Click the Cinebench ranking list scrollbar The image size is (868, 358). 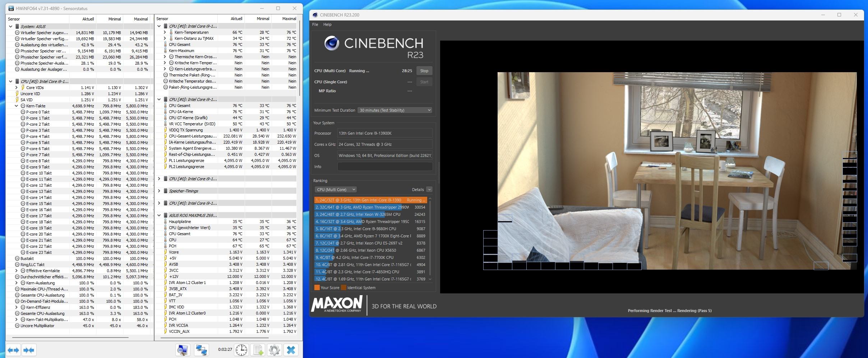(x=430, y=239)
